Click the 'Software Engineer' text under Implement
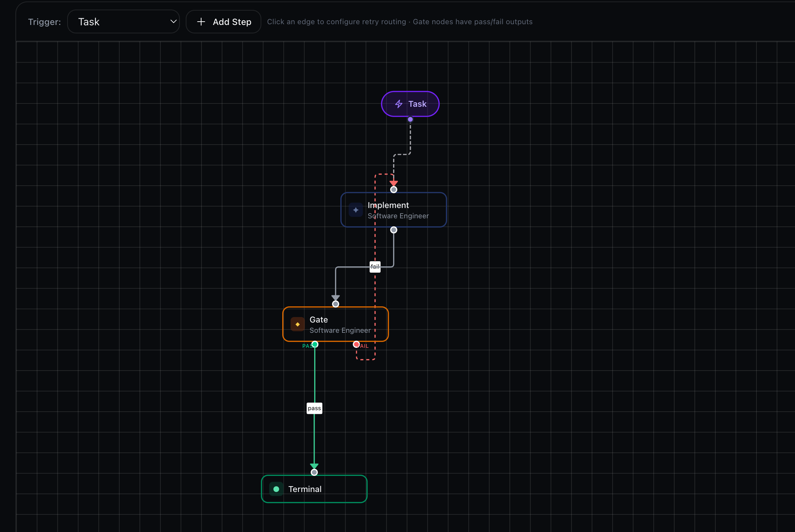 point(398,216)
